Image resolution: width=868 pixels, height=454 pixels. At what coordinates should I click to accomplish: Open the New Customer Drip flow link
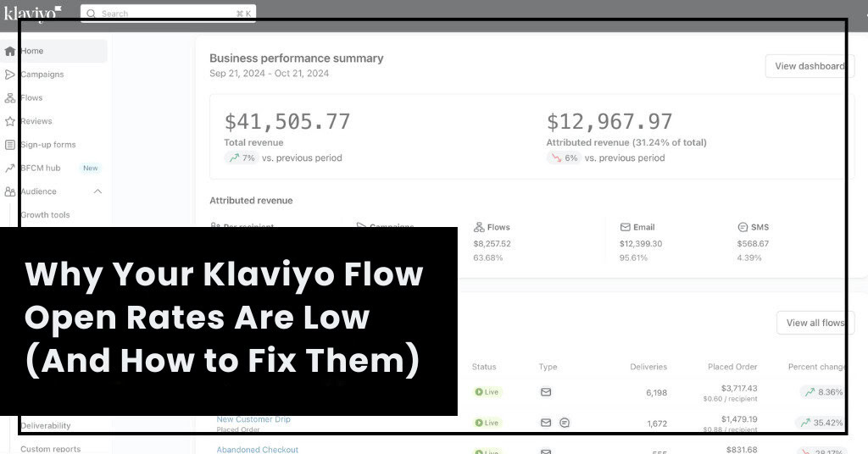[253, 419]
